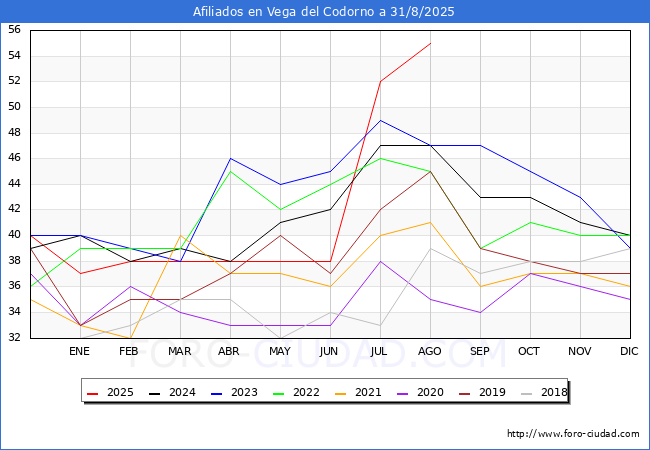
Task: Click the orange 2021 legend swatch
Action: [x=341, y=393]
